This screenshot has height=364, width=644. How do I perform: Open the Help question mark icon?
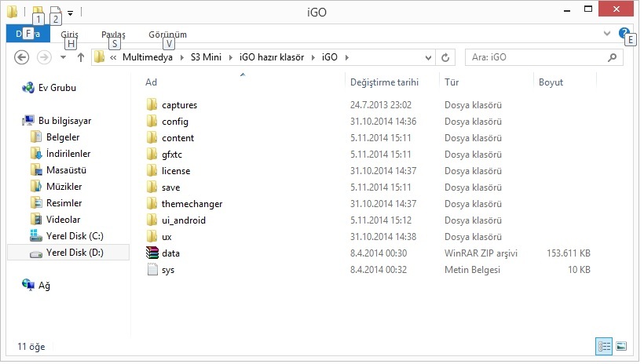coord(624,34)
